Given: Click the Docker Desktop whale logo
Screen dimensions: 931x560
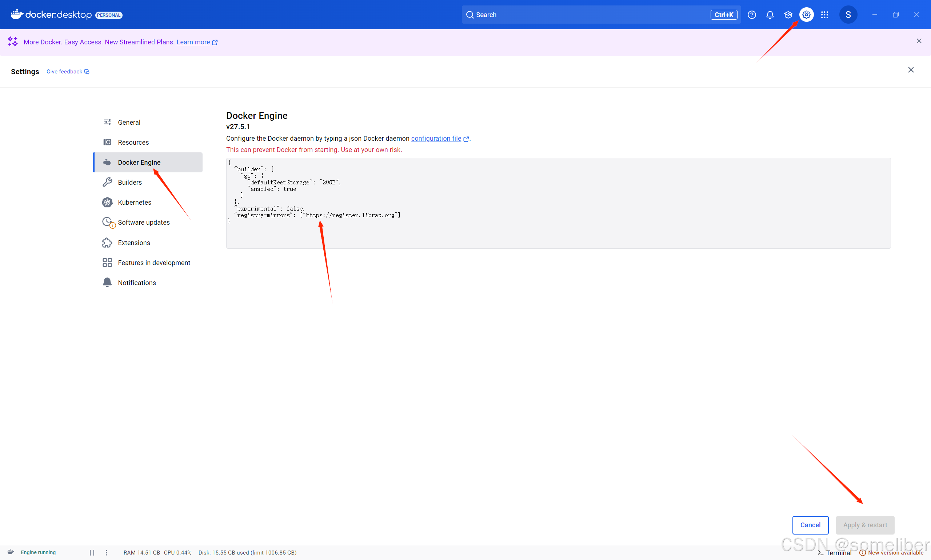Looking at the screenshot, I should [17, 14].
